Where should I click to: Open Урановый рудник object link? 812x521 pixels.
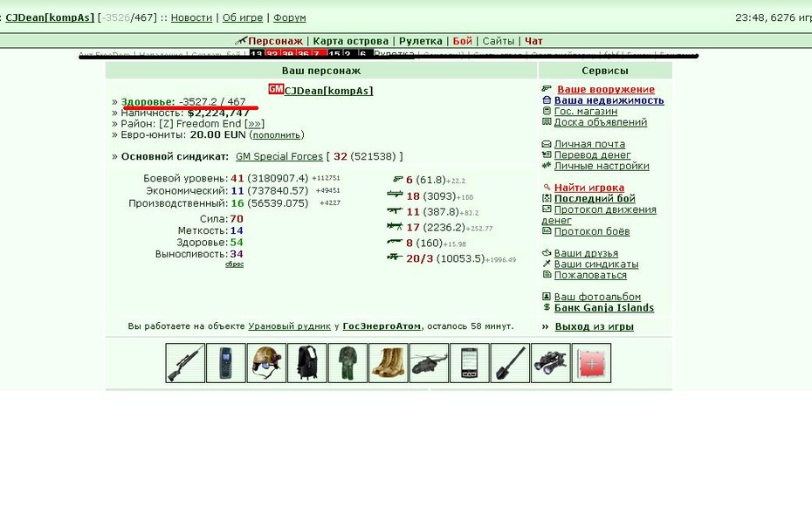click(x=289, y=326)
